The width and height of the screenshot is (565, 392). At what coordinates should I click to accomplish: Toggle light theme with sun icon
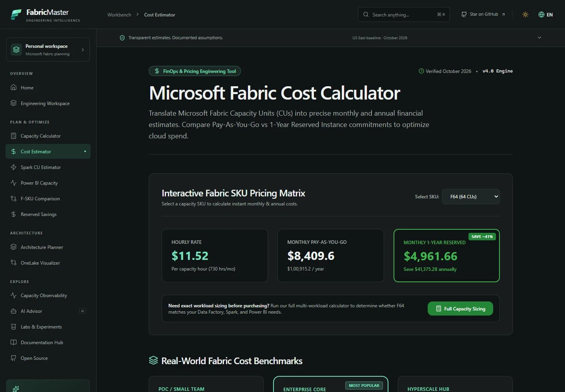point(525,15)
